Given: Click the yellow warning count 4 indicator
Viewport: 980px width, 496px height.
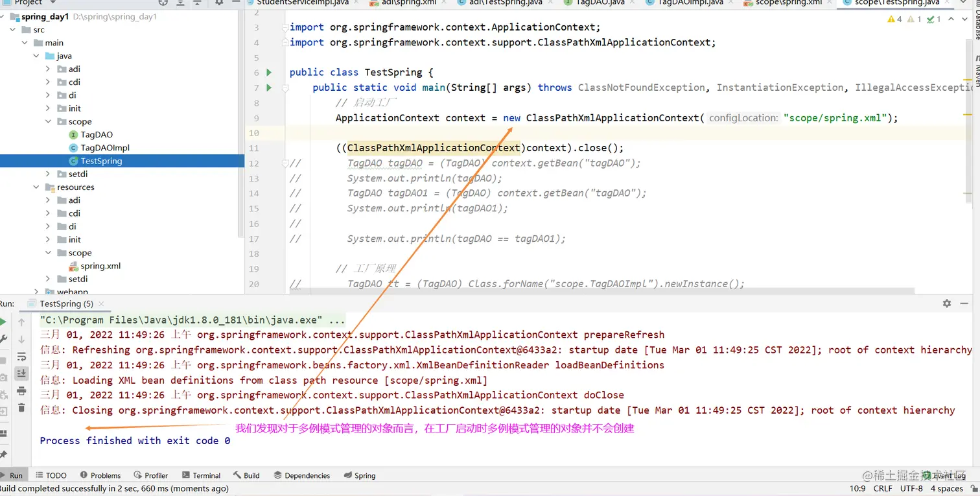Looking at the screenshot, I should tap(894, 19).
